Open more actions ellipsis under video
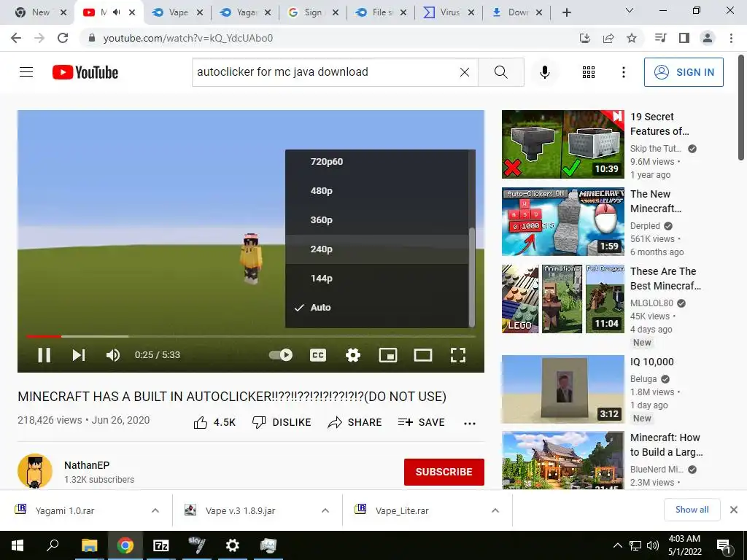 click(x=470, y=424)
